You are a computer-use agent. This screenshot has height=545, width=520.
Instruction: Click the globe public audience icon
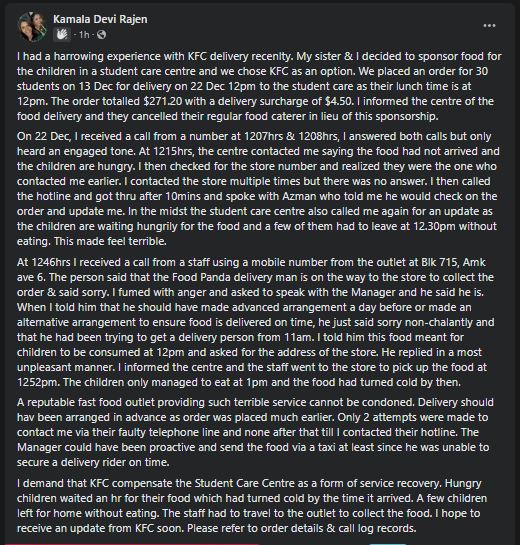click(101, 34)
